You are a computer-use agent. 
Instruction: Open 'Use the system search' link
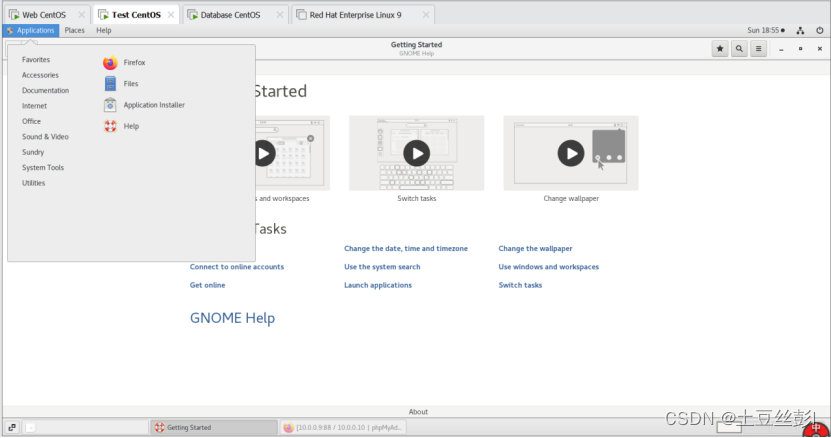(382, 267)
